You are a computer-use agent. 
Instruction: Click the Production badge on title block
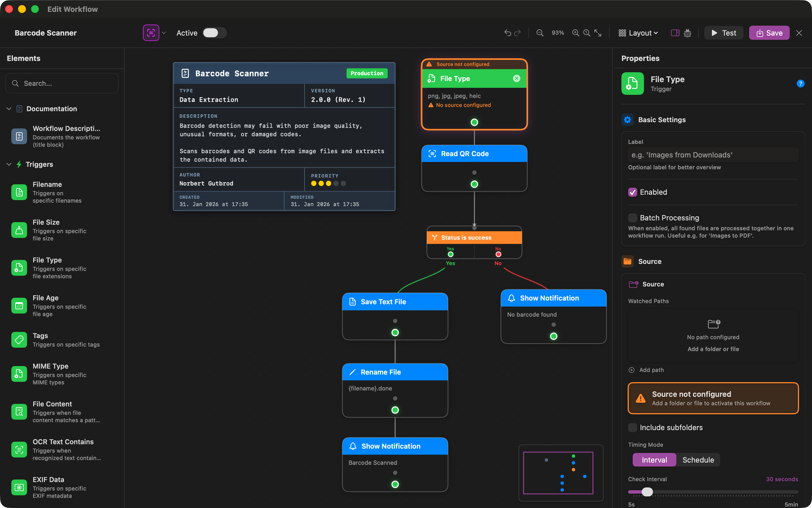coord(367,73)
